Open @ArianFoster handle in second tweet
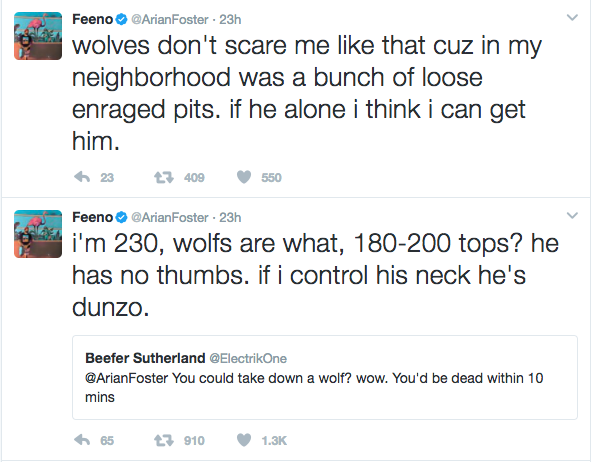Screen dimensions: 591x462 click(170, 218)
